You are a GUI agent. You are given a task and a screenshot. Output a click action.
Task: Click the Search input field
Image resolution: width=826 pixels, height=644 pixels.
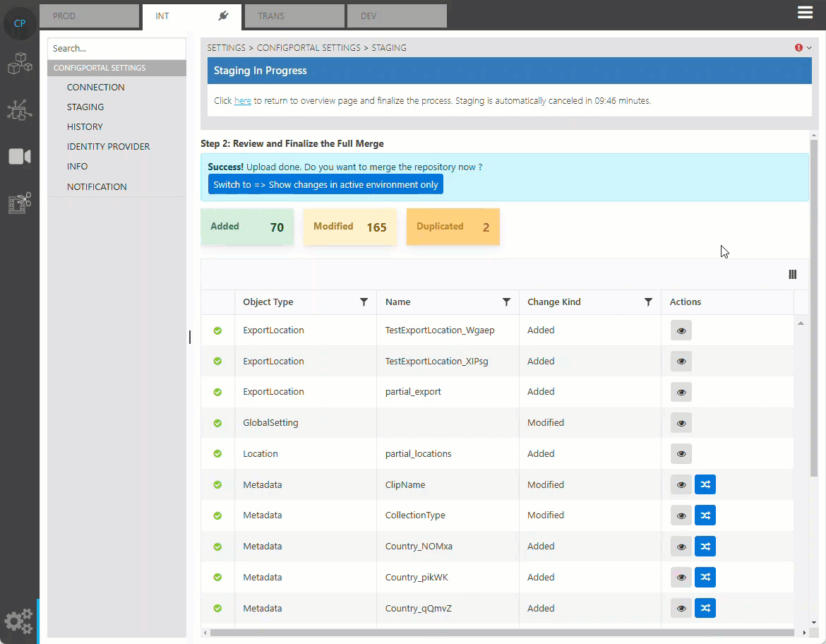tap(116, 49)
